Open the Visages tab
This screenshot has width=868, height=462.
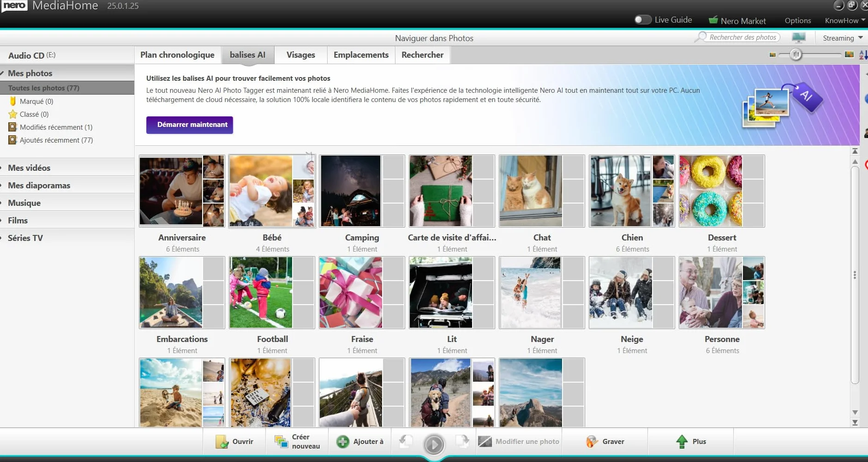[301, 55]
